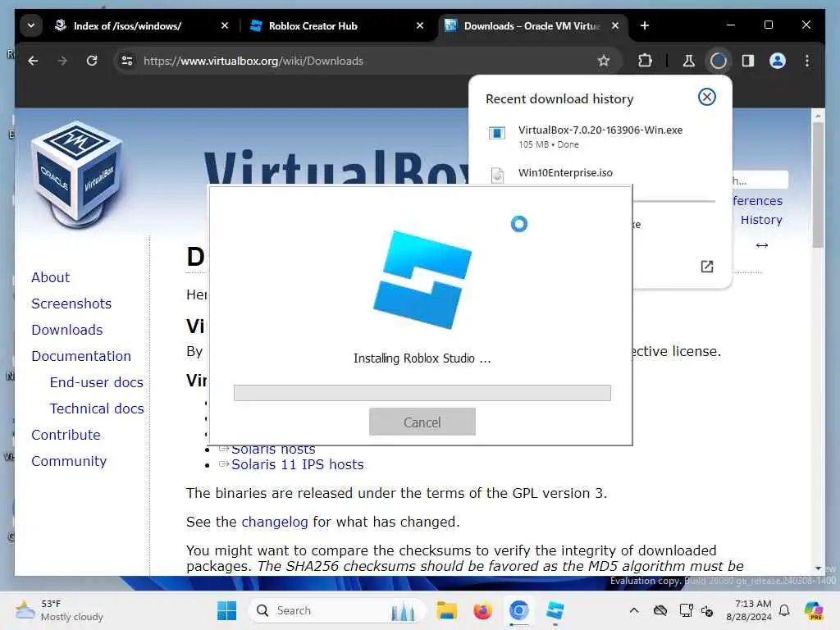Switch to Index of /isos/windows/ tab

[x=126, y=25]
